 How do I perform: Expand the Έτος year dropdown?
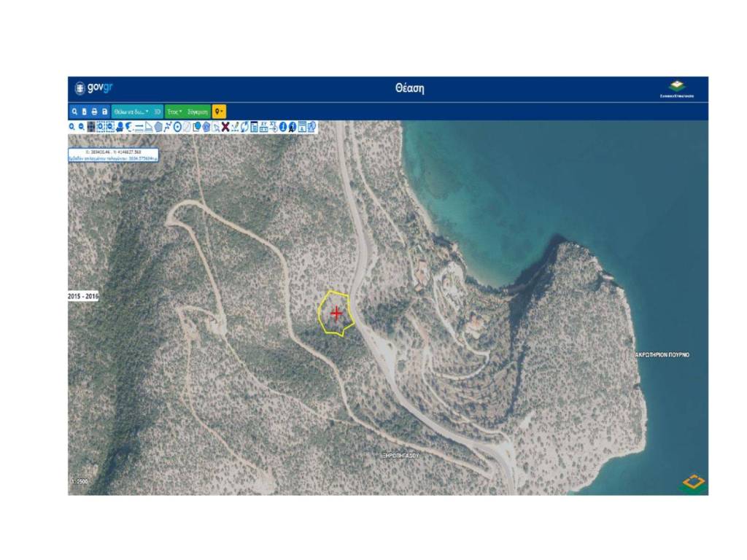174,112
